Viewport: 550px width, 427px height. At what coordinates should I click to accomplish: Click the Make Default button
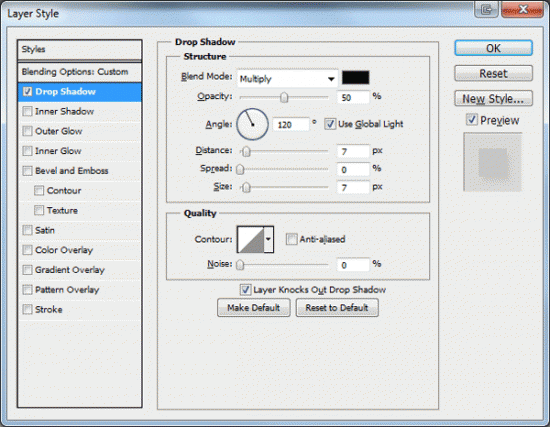tap(254, 308)
